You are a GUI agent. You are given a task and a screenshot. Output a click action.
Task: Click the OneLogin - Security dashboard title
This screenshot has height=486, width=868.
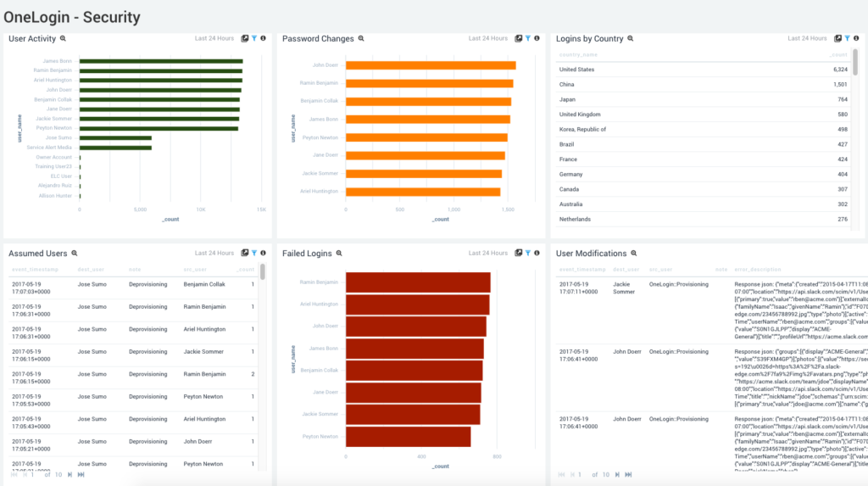point(72,17)
